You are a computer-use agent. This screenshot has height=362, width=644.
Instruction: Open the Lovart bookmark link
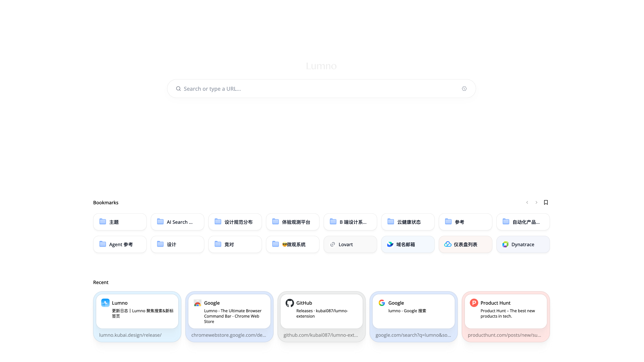350,244
